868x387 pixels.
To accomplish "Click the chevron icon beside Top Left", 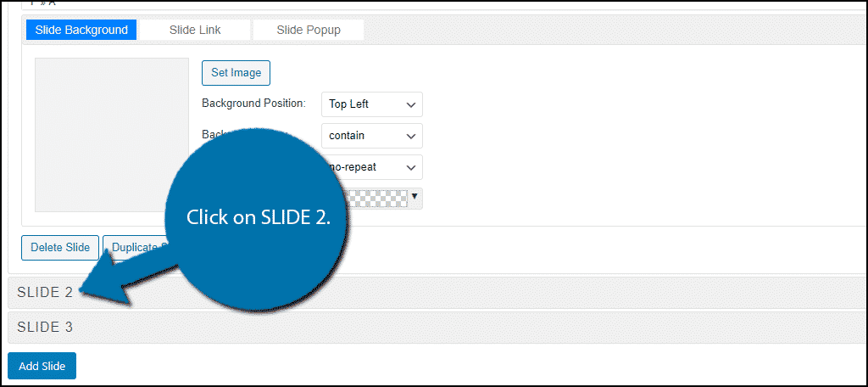I will pyautogui.click(x=411, y=105).
